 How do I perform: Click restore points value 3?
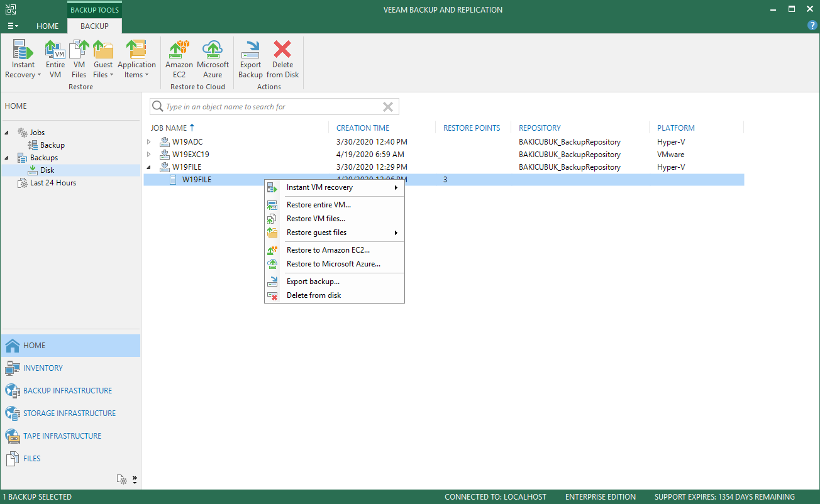[x=445, y=180]
